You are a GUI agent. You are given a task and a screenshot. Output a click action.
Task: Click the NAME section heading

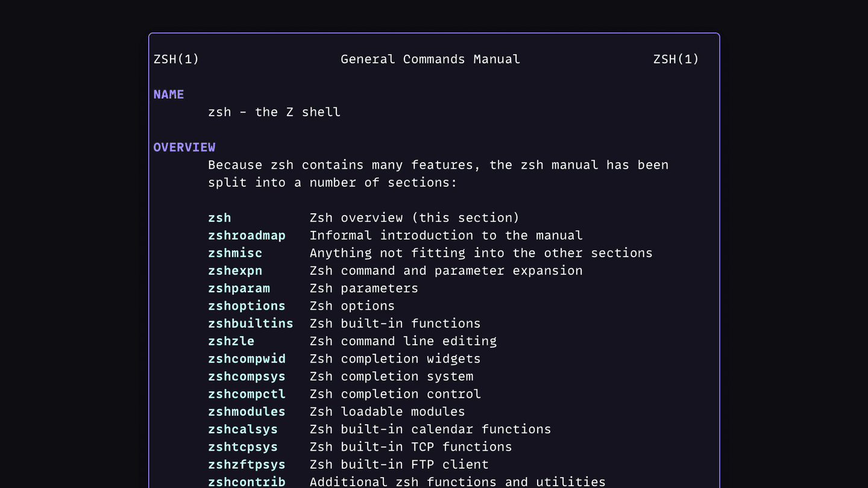(168, 94)
